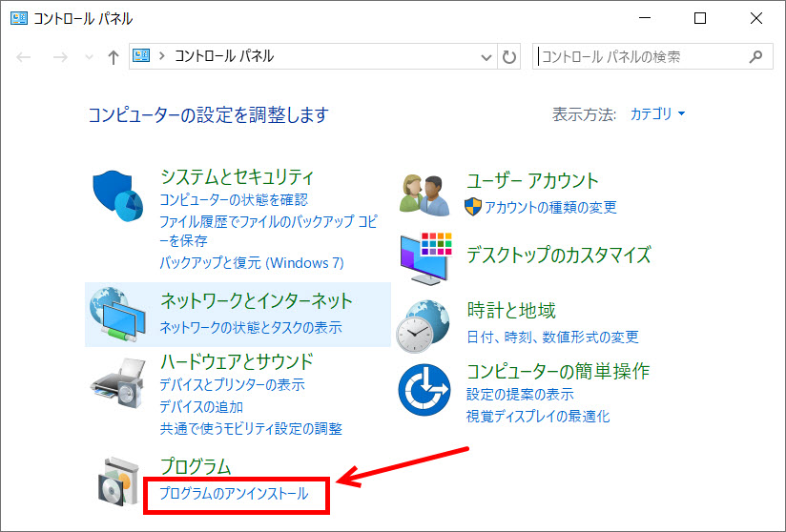Go up one folder level arrow
The image size is (786, 532).
pos(114,57)
